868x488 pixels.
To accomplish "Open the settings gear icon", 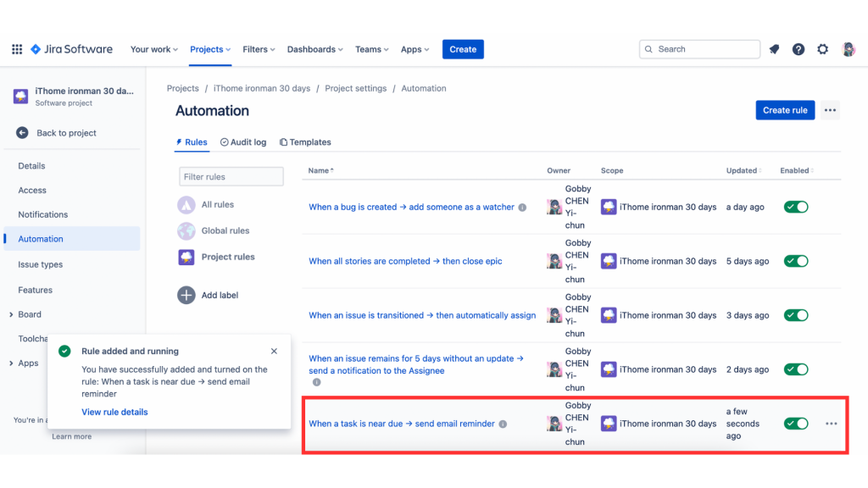I will (x=822, y=49).
